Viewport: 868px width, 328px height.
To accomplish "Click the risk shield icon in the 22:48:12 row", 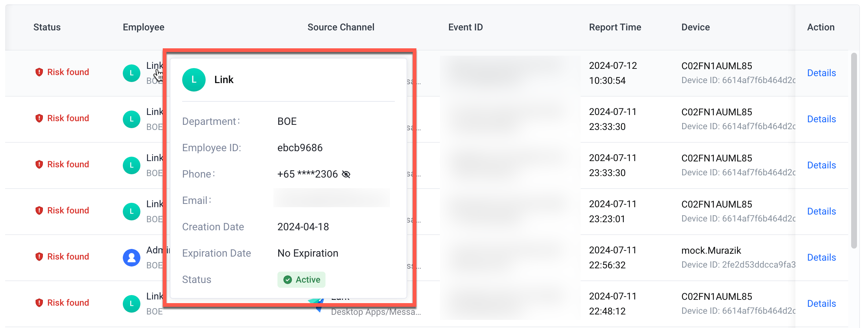I will coord(39,303).
